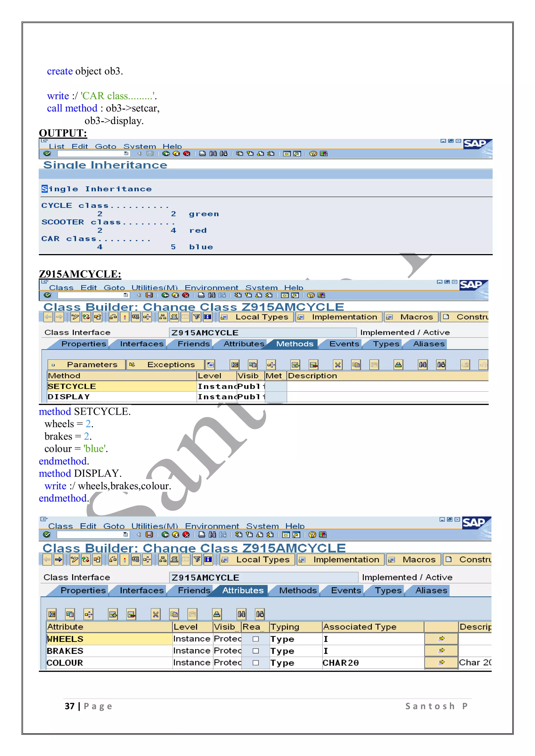Toggle the Read-Only checkbox for BRAKES
535x756 pixels.
click(256, 651)
